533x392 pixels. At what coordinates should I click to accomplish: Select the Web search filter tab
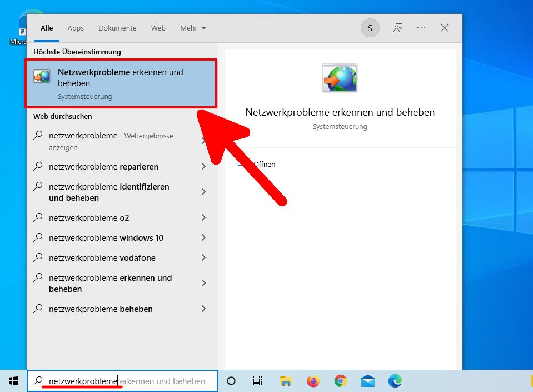tap(158, 28)
